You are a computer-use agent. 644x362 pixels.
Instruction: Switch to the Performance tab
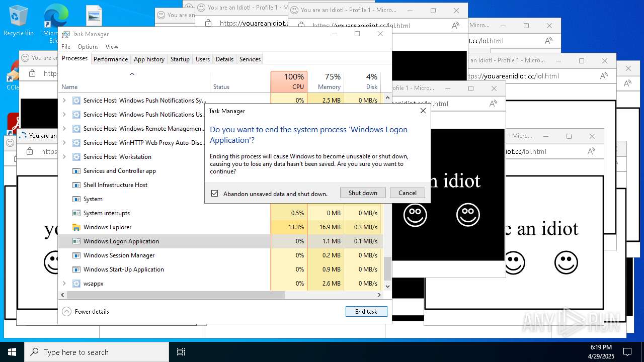point(111,59)
